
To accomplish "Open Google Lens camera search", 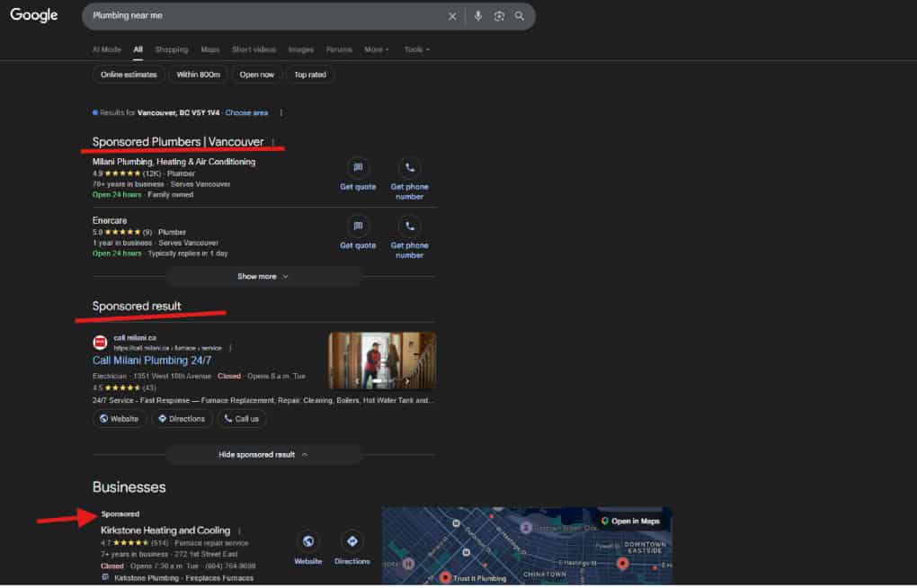I will point(499,15).
